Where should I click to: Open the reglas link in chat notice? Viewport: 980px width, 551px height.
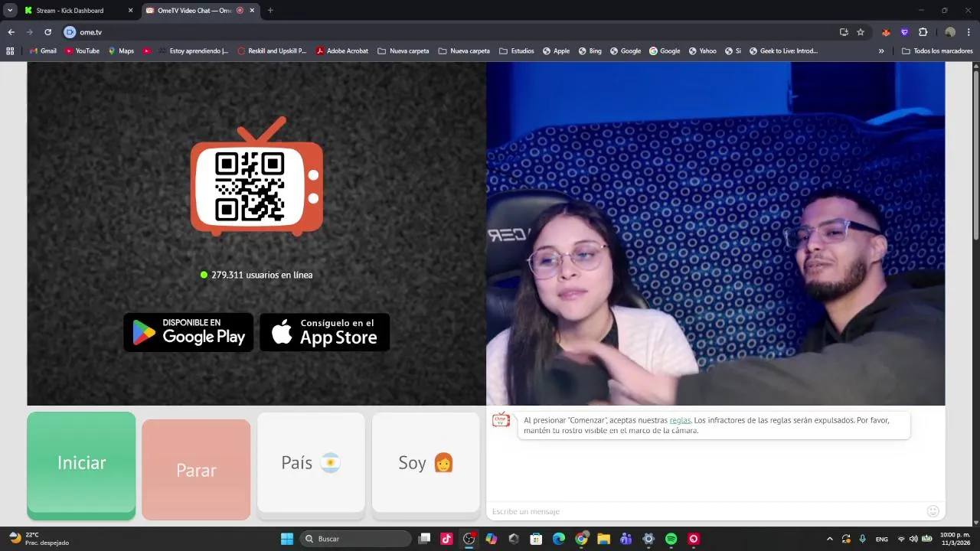680,420
